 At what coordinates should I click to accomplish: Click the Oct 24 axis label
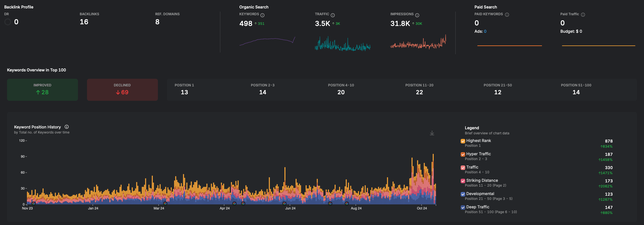click(x=422, y=208)
